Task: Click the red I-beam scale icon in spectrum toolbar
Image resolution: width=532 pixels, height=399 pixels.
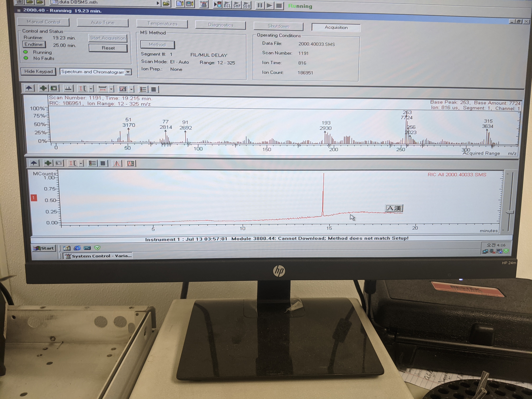Action: point(83,89)
